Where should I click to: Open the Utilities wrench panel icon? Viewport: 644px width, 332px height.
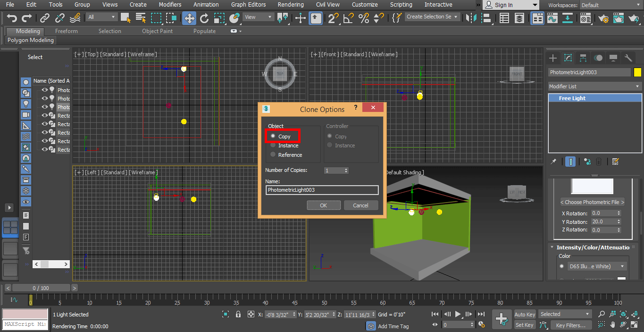(628, 58)
